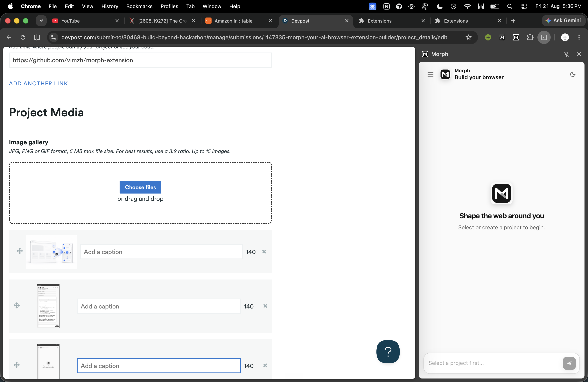Unpin the Morph side panel
588x382 pixels.
pos(566,54)
